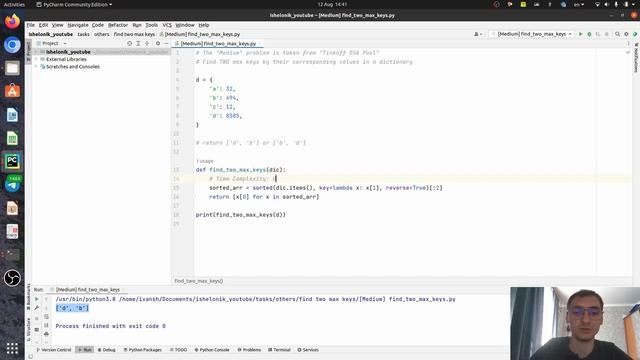Viewport: 640px width, 360px height.
Task: Open Problems tool window
Action: click(x=249, y=350)
